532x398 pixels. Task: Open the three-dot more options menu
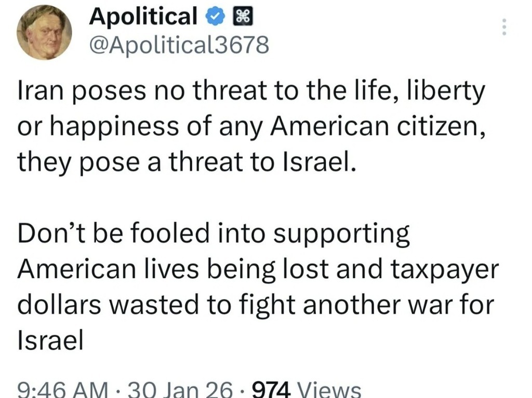(503, 27)
